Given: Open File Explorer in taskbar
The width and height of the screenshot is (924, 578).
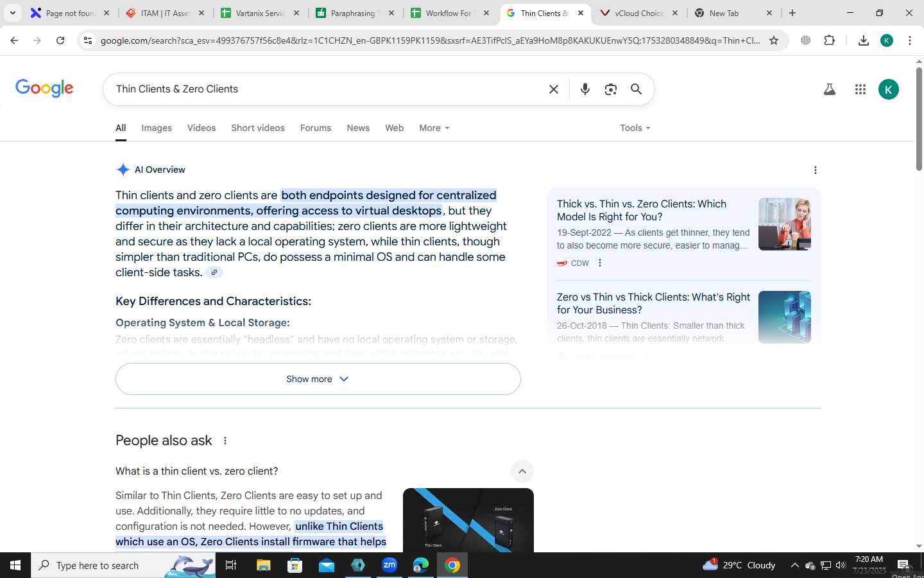Looking at the screenshot, I should click(x=264, y=565).
